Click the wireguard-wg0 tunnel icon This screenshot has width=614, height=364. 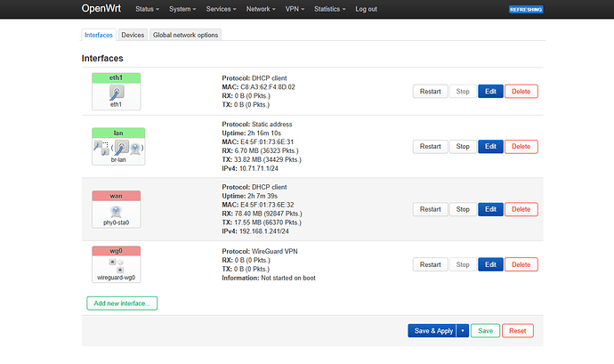pyautogui.click(x=117, y=266)
